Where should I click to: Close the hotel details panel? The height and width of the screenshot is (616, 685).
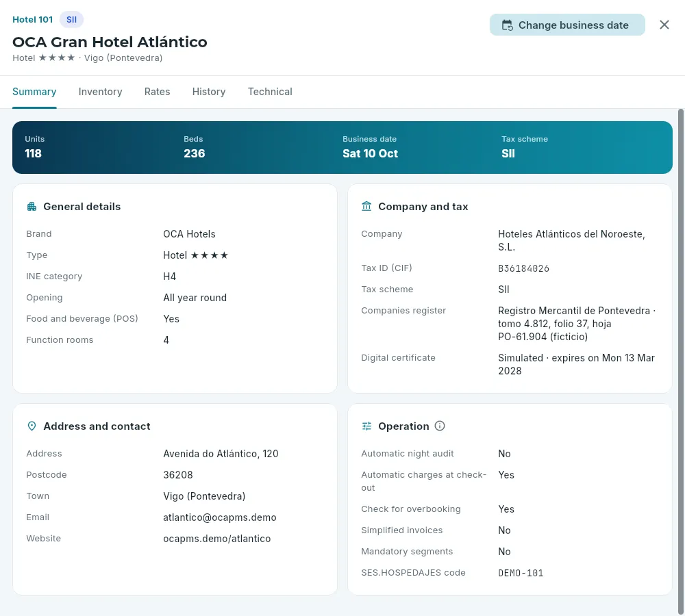pyautogui.click(x=664, y=25)
